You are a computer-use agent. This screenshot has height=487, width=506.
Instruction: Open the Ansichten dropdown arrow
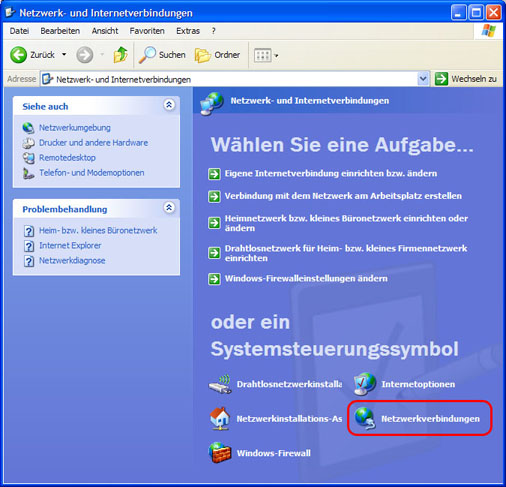click(x=276, y=56)
